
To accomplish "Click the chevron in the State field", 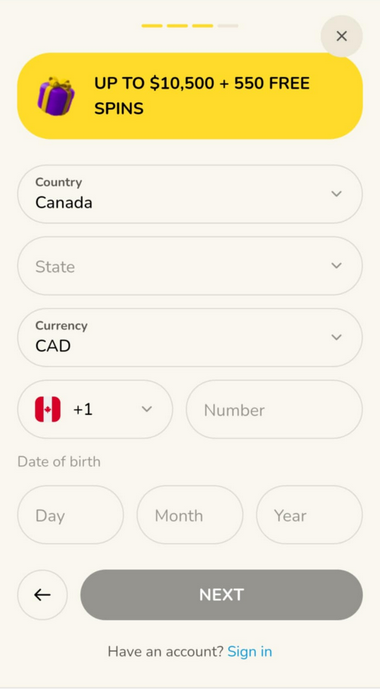I will [336, 266].
